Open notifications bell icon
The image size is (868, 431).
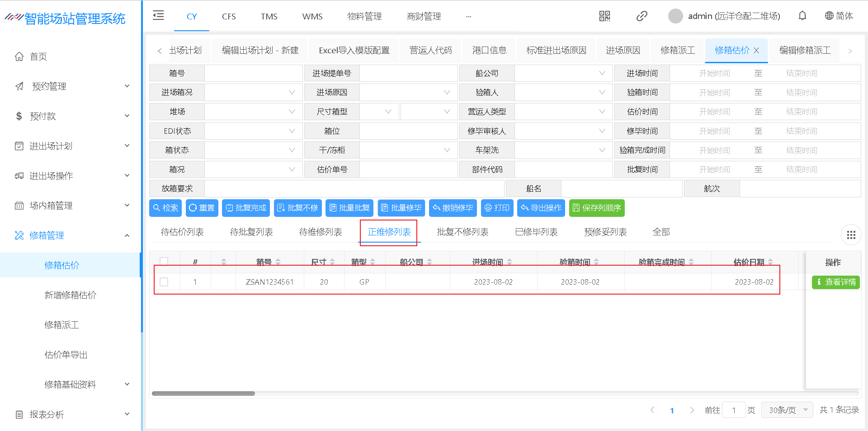click(x=802, y=16)
